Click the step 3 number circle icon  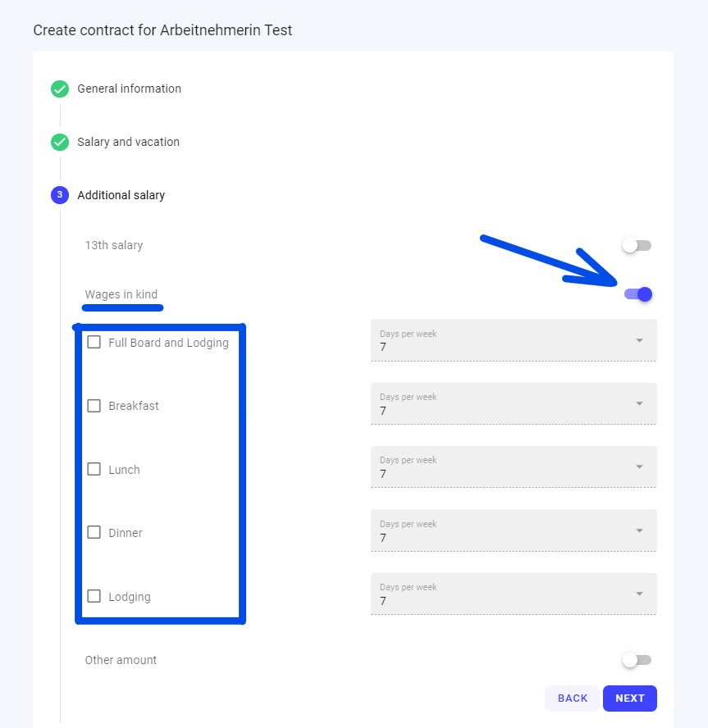tap(59, 195)
